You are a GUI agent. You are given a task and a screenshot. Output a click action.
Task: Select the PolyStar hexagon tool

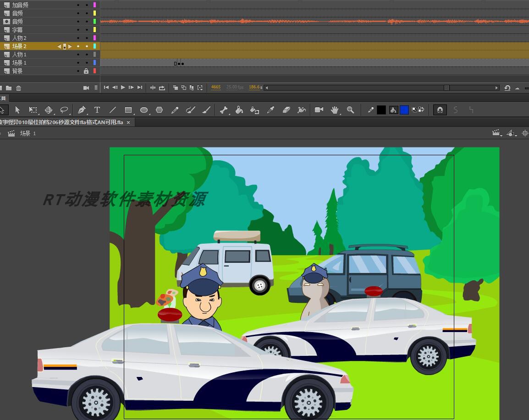tap(159, 110)
